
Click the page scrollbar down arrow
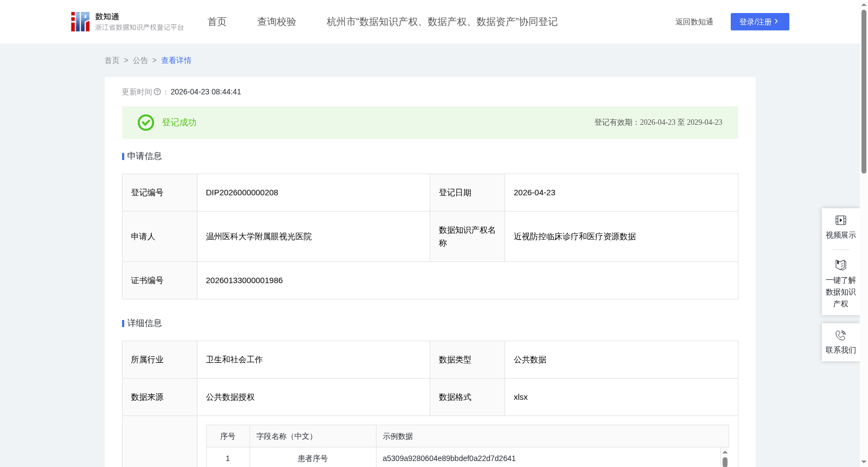[x=864, y=462]
